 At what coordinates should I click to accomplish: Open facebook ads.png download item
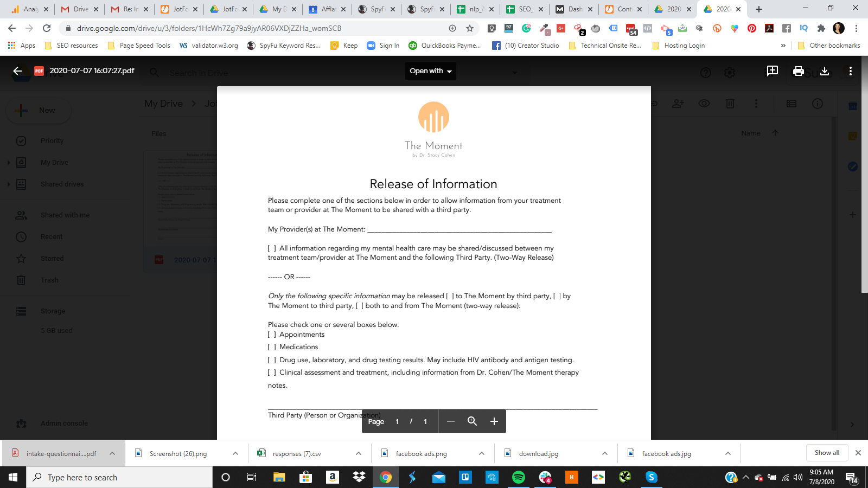pyautogui.click(x=421, y=454)
